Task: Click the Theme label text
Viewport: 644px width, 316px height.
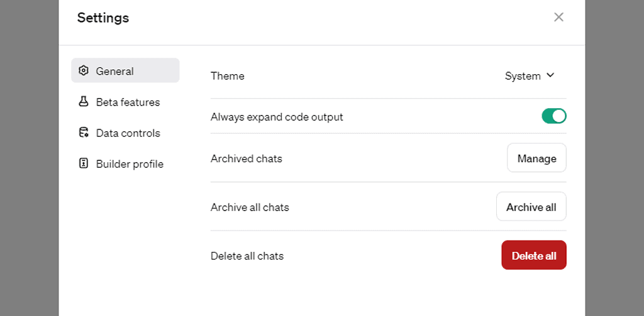Action: (227, 76)
